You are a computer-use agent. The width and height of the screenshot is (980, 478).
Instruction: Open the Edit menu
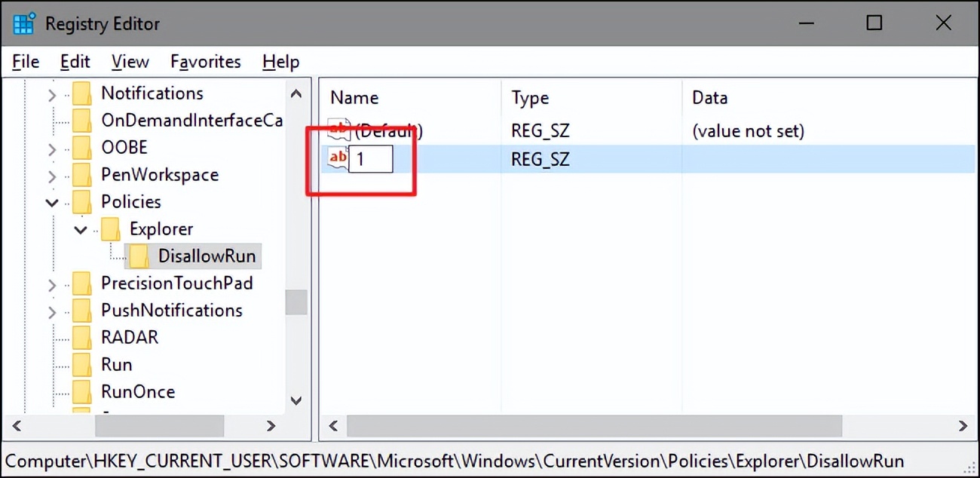pyautogui.click(x=74, y=61)
